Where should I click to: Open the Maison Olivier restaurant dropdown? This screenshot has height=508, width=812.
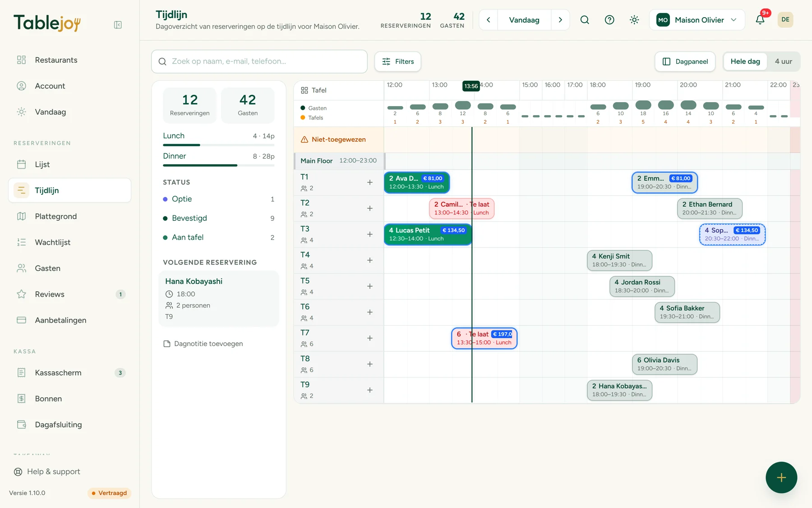tap(697, 20)
